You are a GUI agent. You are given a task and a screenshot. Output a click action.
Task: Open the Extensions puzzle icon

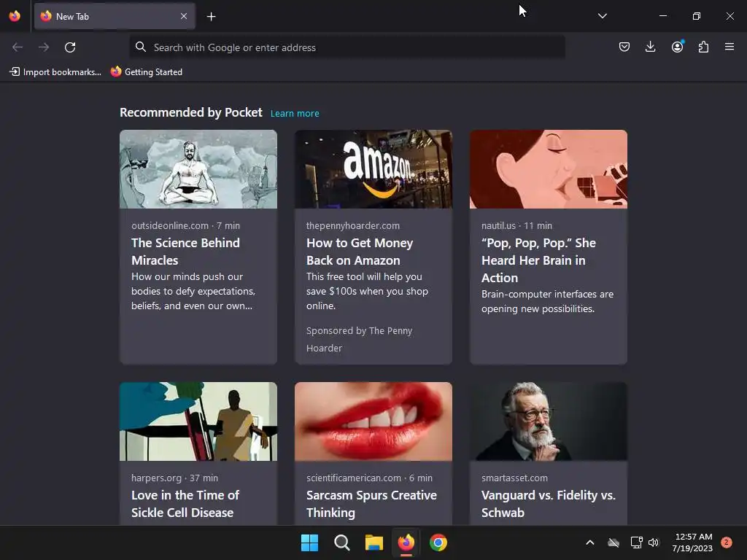tap(703, 47)
